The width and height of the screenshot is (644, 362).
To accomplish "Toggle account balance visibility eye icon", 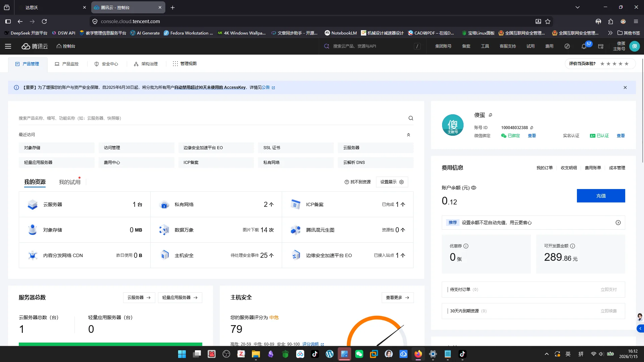I will (474, 188).
